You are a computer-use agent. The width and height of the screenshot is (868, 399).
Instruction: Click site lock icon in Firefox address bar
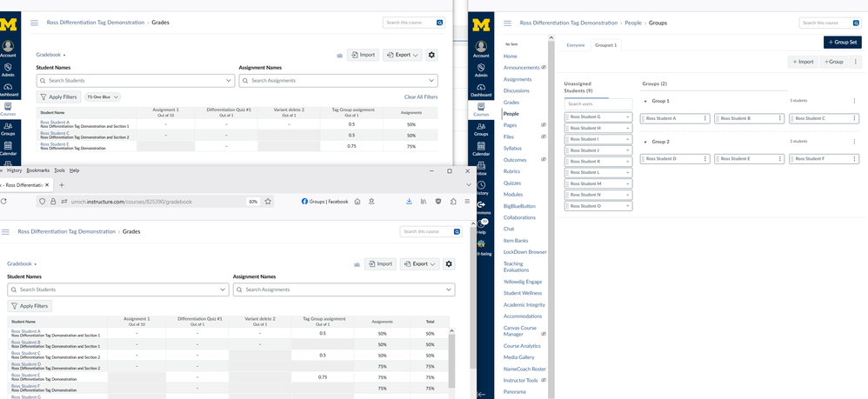(52, 202)
